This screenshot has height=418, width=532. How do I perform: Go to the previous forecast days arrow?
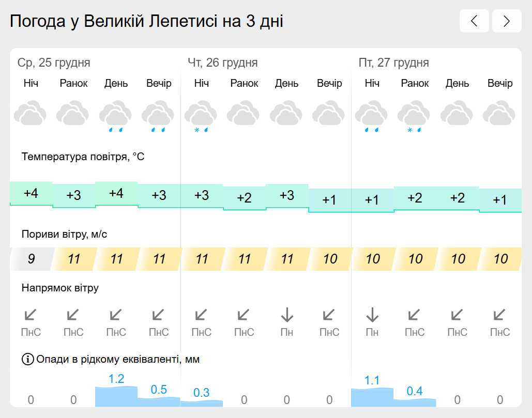click(x=474, y=21)
